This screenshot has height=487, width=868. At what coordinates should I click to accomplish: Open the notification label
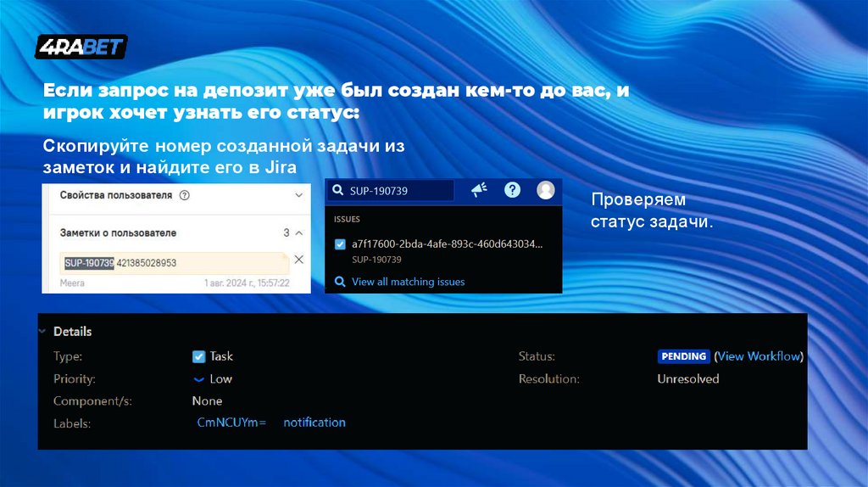coord(314,423)
